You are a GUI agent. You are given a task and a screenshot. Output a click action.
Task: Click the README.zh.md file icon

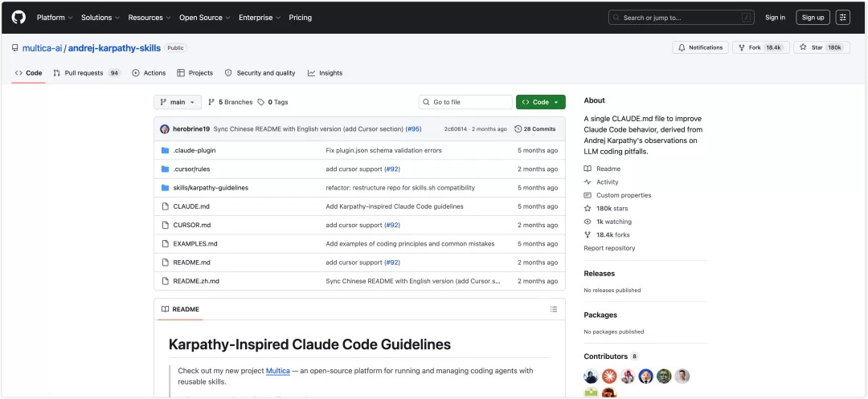[x=165, y=281]
